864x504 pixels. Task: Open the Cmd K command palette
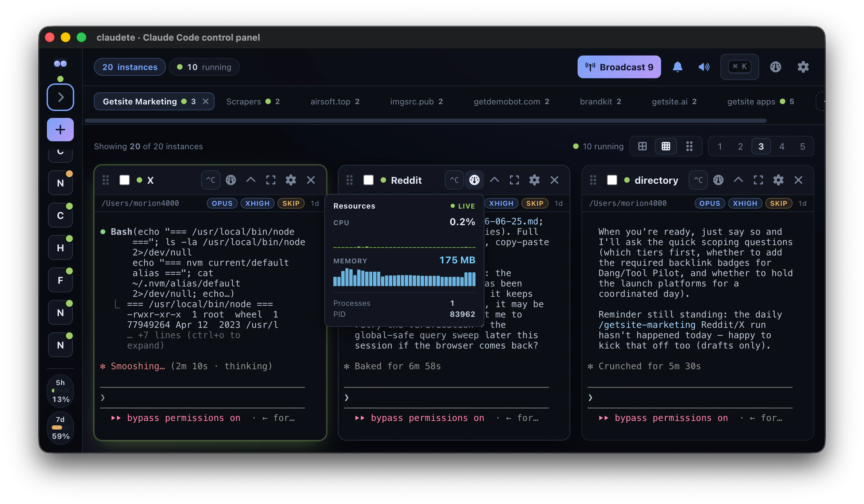pos(739,67)
